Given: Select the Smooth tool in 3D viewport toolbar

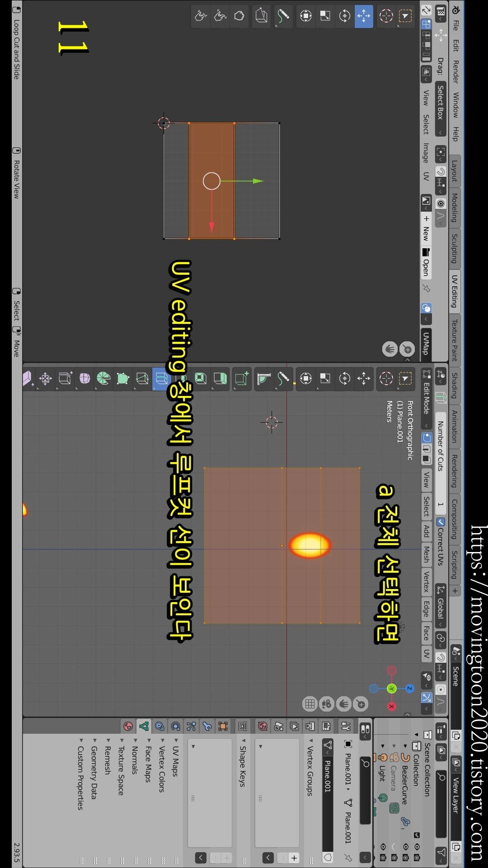Looking at the screenshot, I should (x=84, y=378).
